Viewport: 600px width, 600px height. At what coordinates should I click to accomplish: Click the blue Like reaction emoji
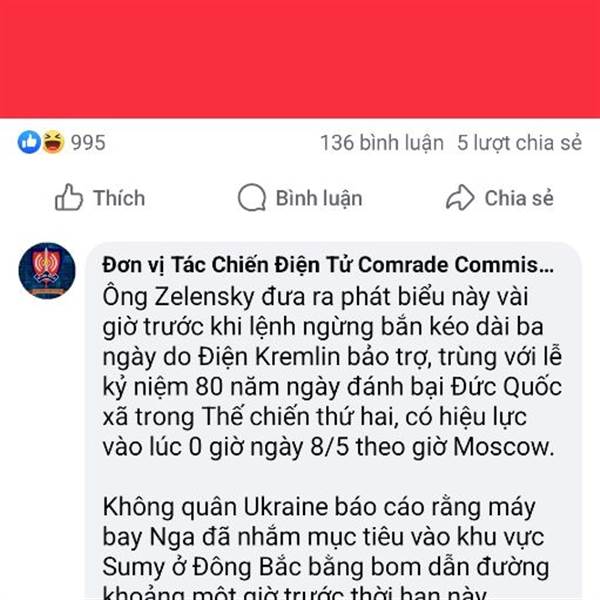pos(29,142)
